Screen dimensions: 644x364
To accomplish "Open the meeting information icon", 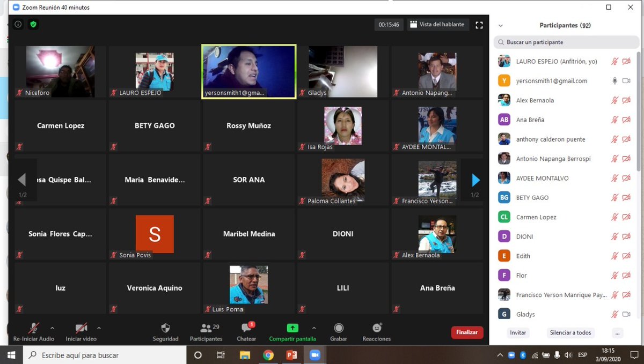I will click(18, 24).
